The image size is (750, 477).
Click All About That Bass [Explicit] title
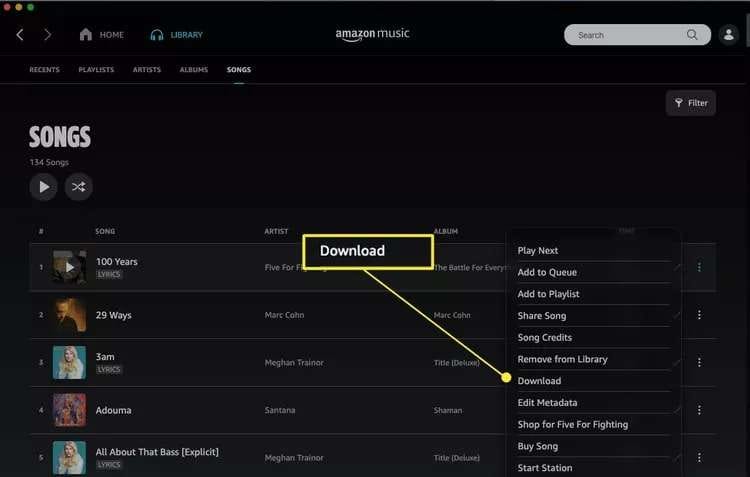157,452
